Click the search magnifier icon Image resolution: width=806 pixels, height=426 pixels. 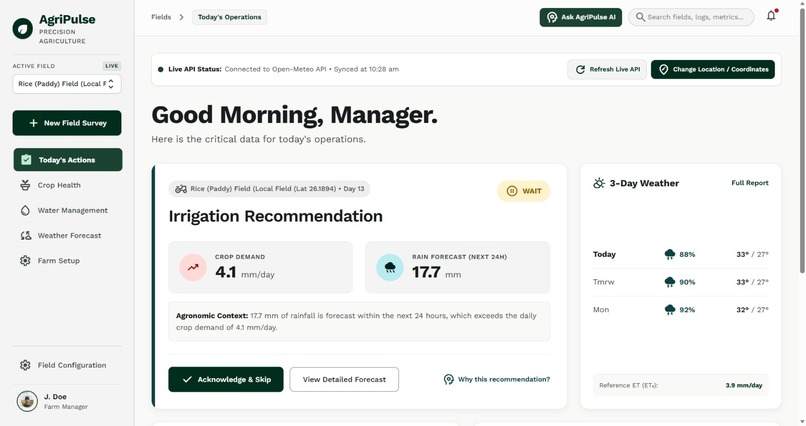(640, 17)
